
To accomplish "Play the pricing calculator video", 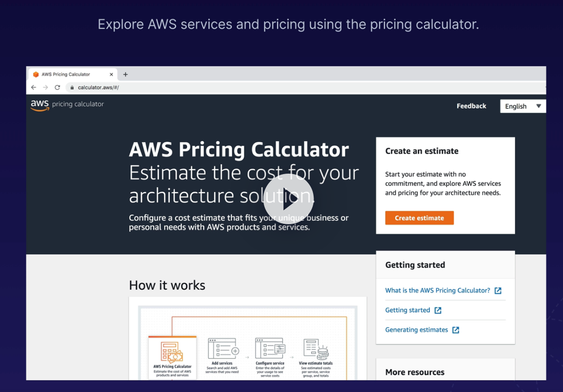I will (x=288, y=198).
